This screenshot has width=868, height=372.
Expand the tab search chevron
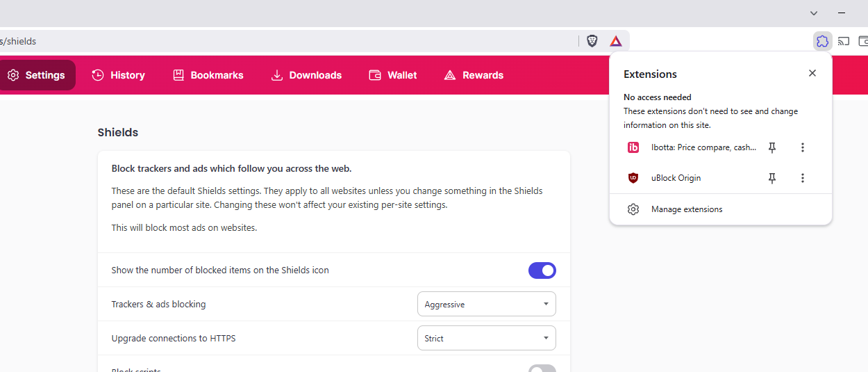click(x=814, y=13)
